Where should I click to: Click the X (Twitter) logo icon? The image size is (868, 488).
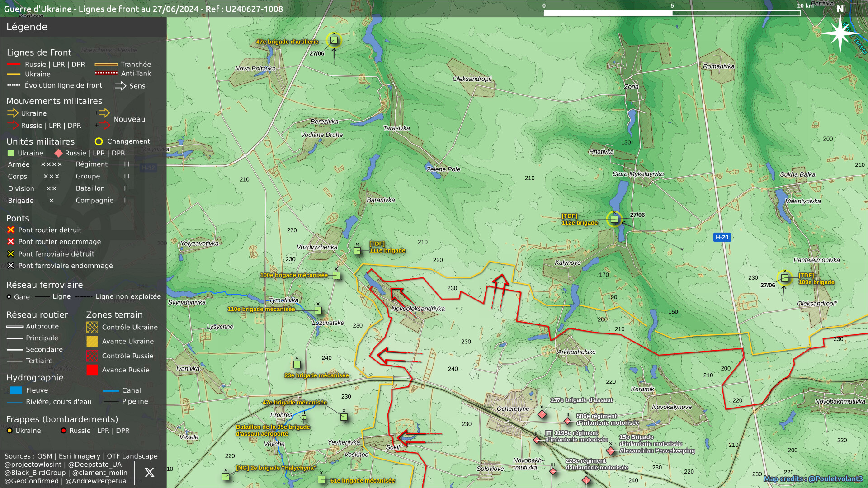tap(149, 473)
